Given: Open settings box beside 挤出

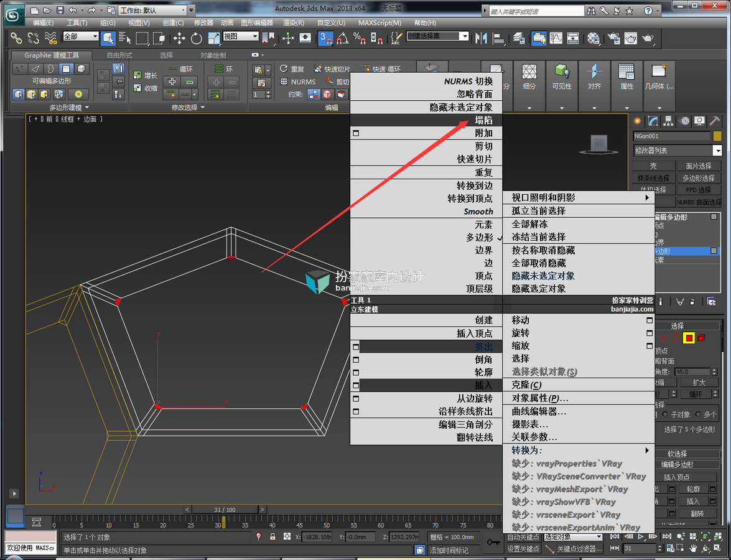Looking at the screenshot, I should [x=356, y=347].
